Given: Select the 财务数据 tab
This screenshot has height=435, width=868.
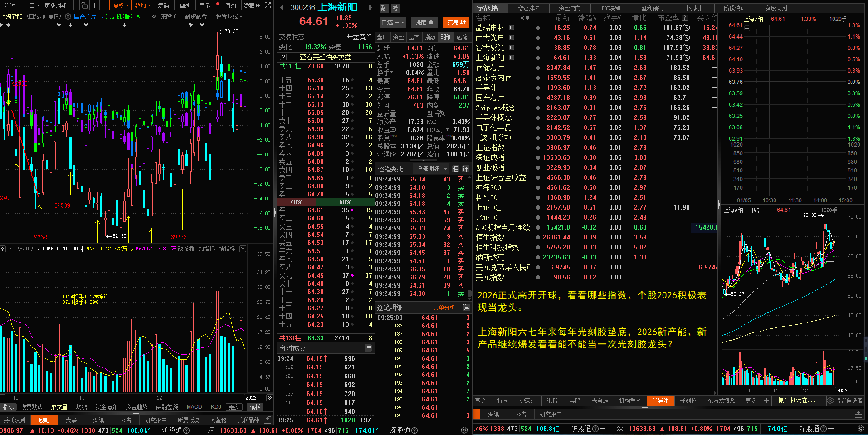Looking at the screenshot, I should pos(693,8).
